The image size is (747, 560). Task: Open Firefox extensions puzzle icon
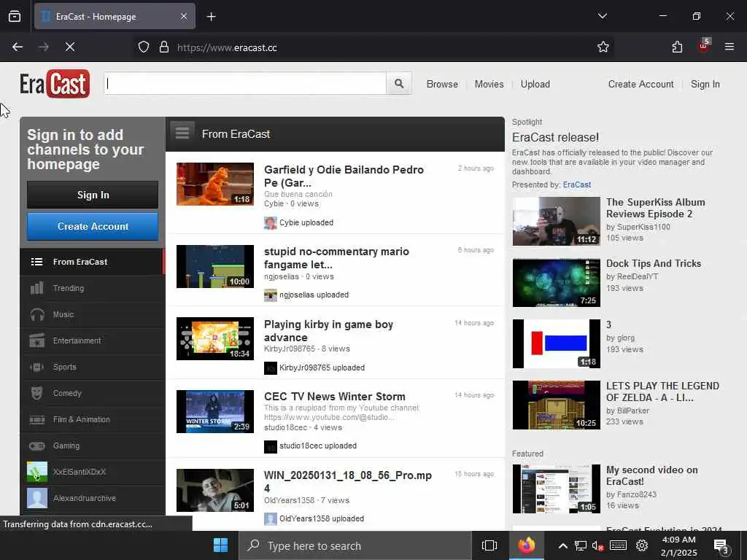pyautogui.click(x=677, y=47)
